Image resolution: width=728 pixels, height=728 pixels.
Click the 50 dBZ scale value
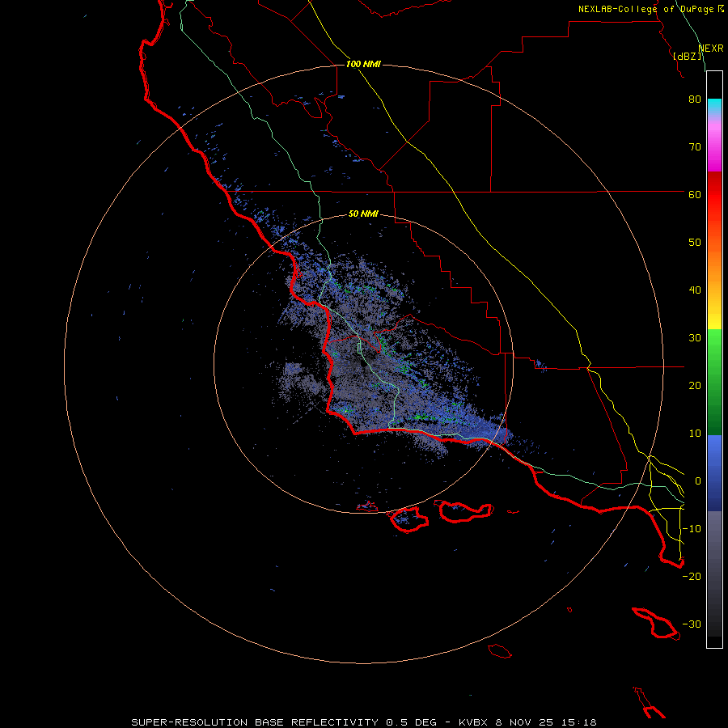(x=695, y=243)
